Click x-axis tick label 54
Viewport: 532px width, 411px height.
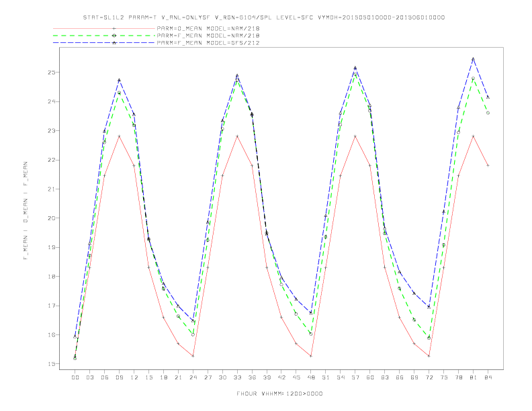tap(341, 377)
